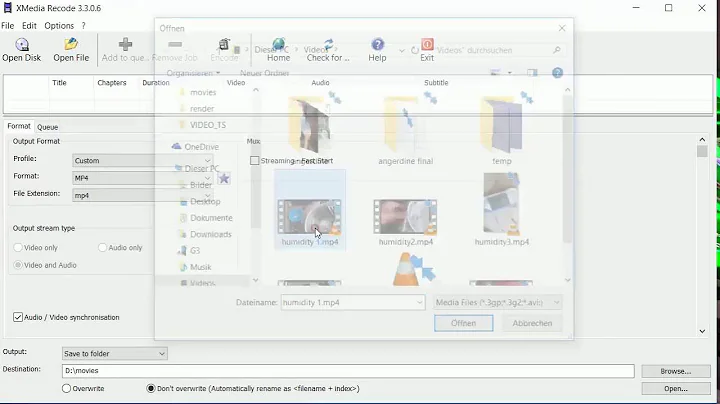Click the Help question mark toolbar icon
The image size is (720, 404).
tap(377, 45)
